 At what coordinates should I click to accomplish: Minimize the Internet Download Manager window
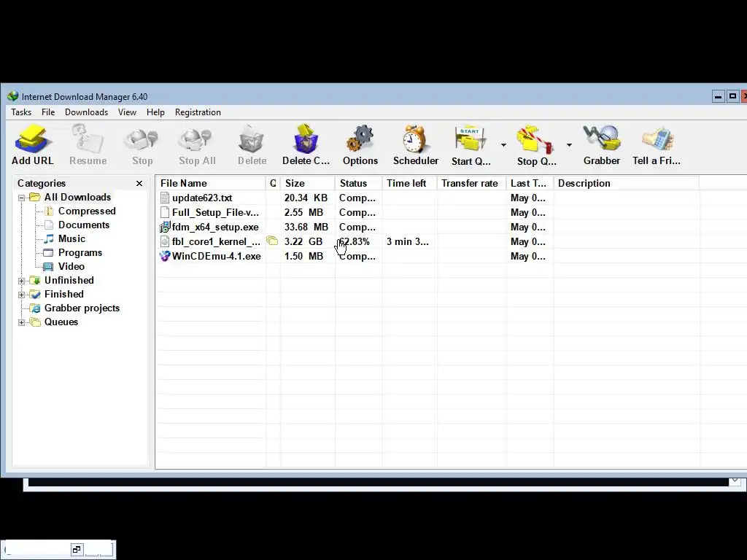pos(718,97)
